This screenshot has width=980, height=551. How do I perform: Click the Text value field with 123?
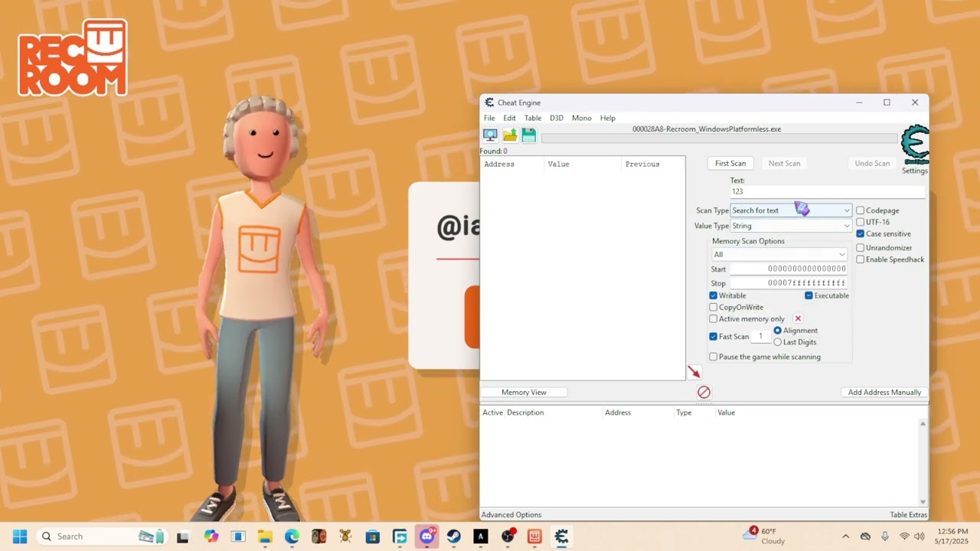pos(827,191)
